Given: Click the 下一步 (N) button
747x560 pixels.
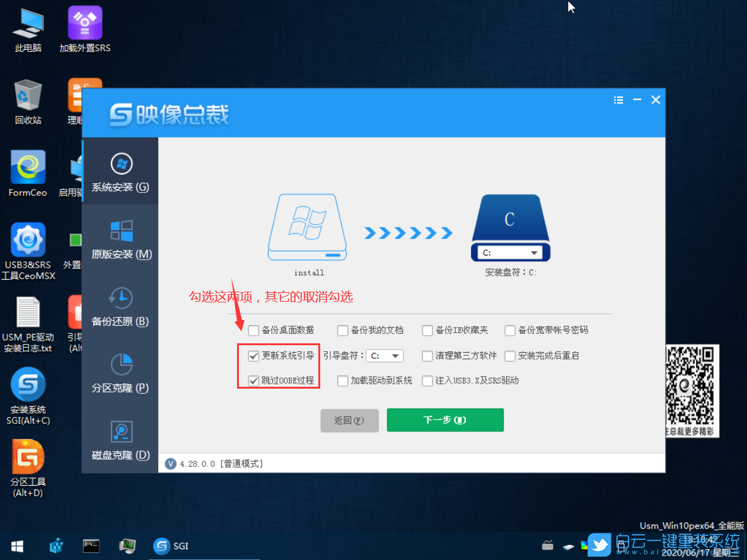Looking at the screenshot, I should [445, 420].
